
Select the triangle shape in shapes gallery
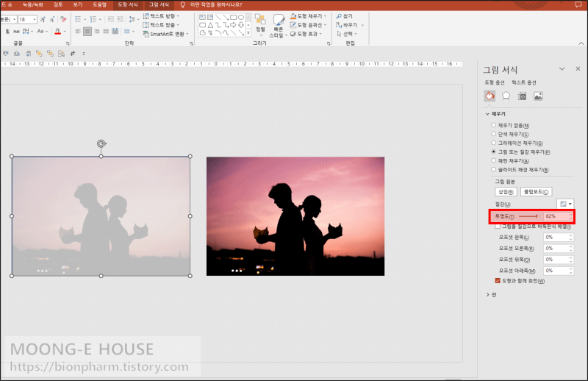[x=210, y=25]
